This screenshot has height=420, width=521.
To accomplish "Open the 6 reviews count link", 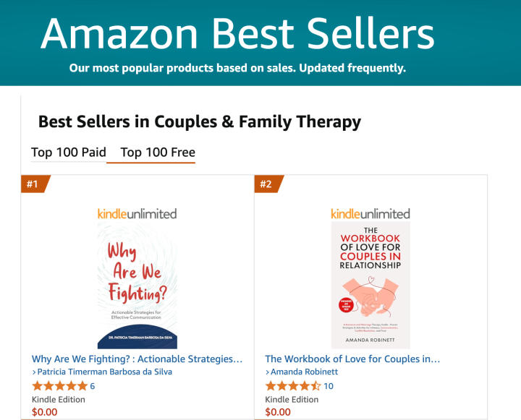I will [x=92, y=386].
